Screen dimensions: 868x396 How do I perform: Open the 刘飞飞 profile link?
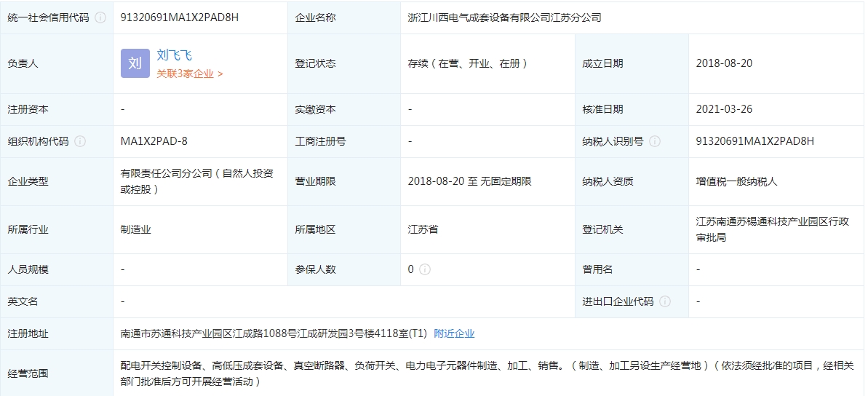tap(175, 55)
